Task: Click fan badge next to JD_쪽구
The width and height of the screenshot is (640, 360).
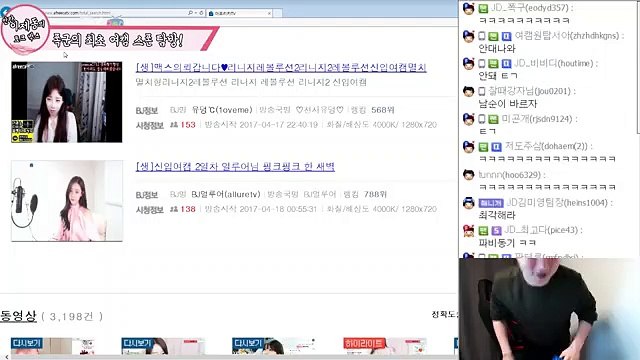Action: tap(483, 9)
